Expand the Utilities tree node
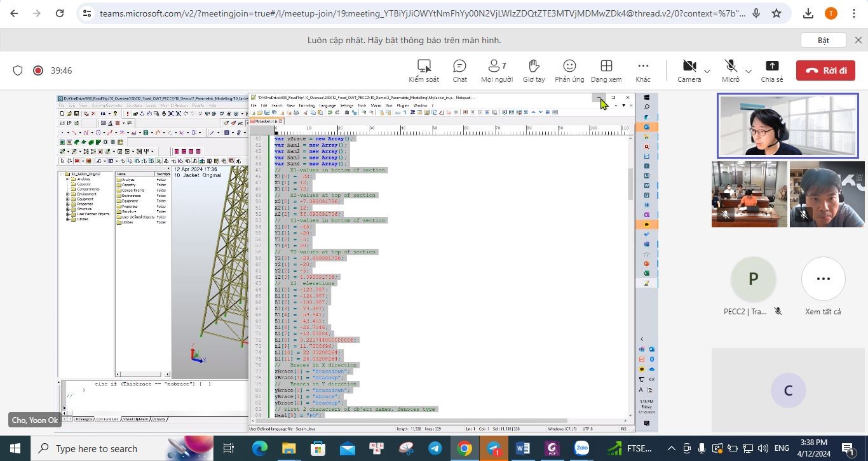This screenshot has width=868, height=461. [x=67, y=219]
